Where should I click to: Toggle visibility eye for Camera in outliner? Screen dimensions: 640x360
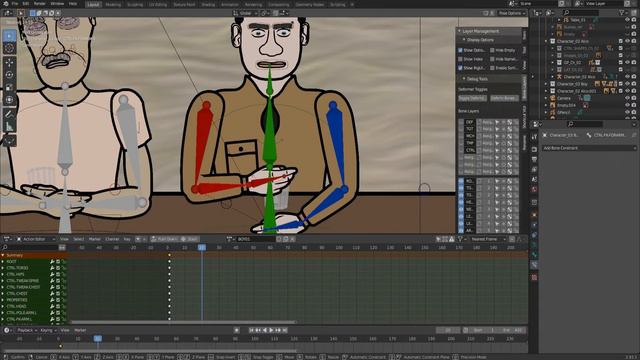pos(627,98)
